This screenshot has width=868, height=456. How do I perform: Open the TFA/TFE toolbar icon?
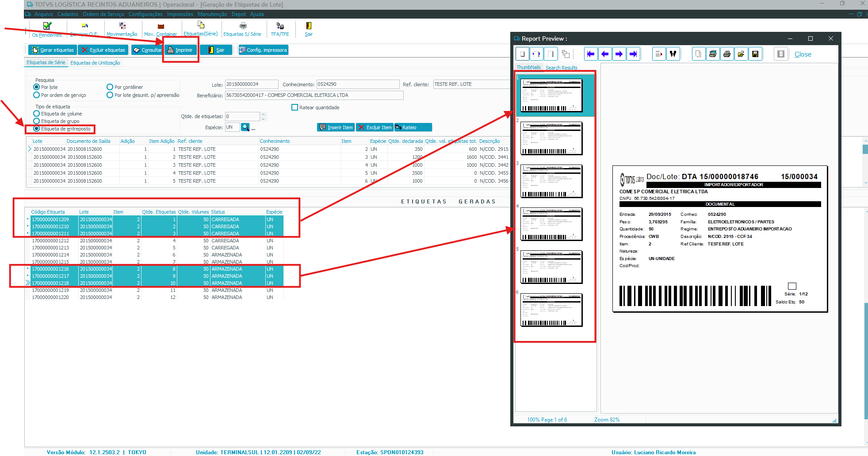[280, 26]
